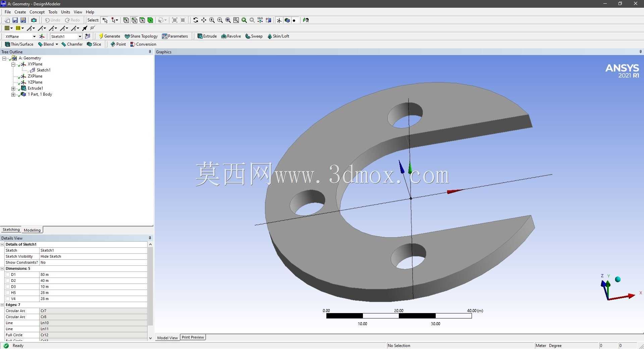644x349 pixels.
Task: Click the Sweep tool
Action: pyautogui.click(x=254, y=36)
